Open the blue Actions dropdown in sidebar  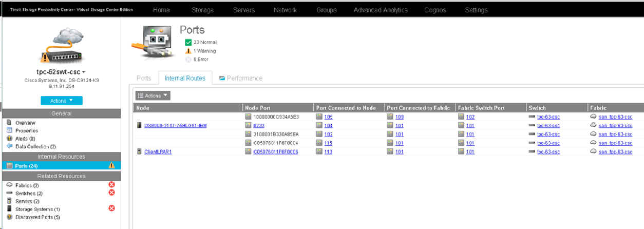[62, 101]
